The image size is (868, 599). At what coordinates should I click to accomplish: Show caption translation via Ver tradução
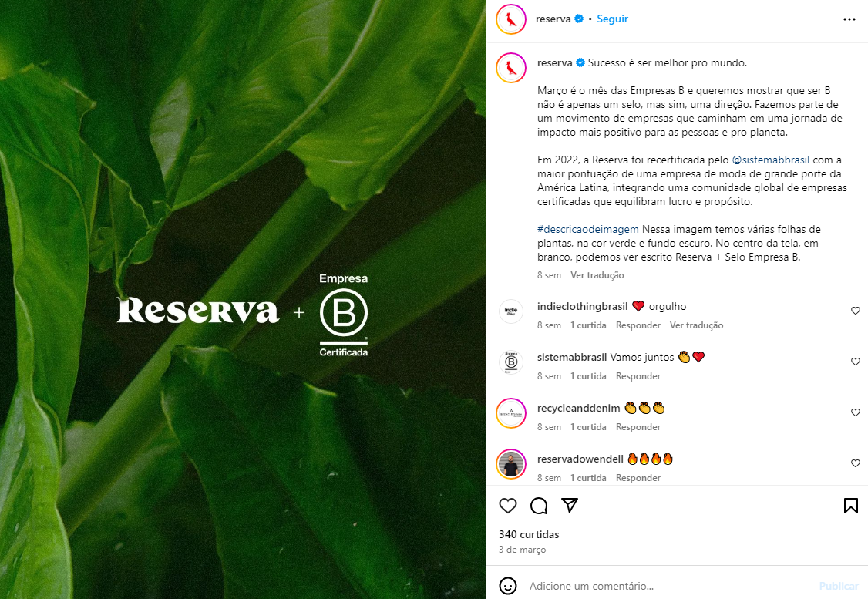[597, 275]
